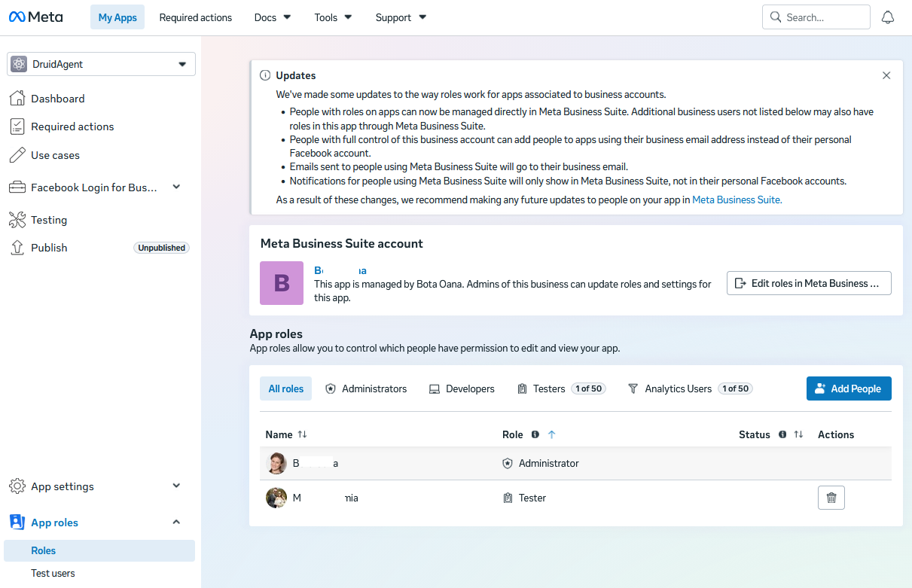Click the Publish upload icon
This screenshot has width=912, height=588.
coord(17,248)
